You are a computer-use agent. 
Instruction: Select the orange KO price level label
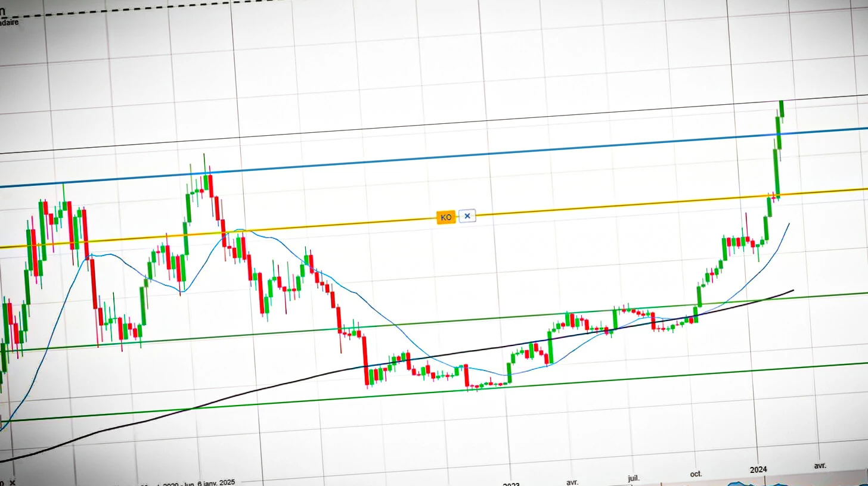click(446, 217)
